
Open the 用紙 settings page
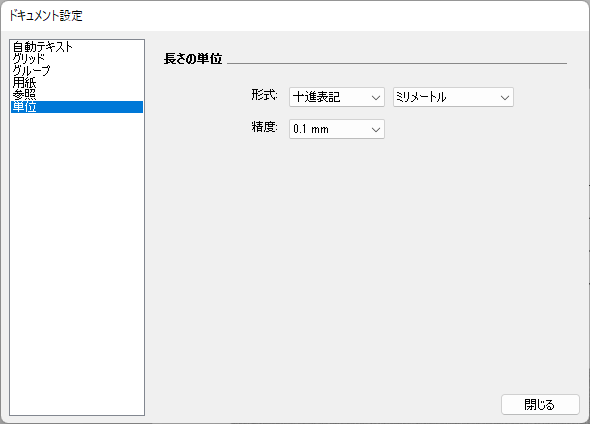[24, 83]
